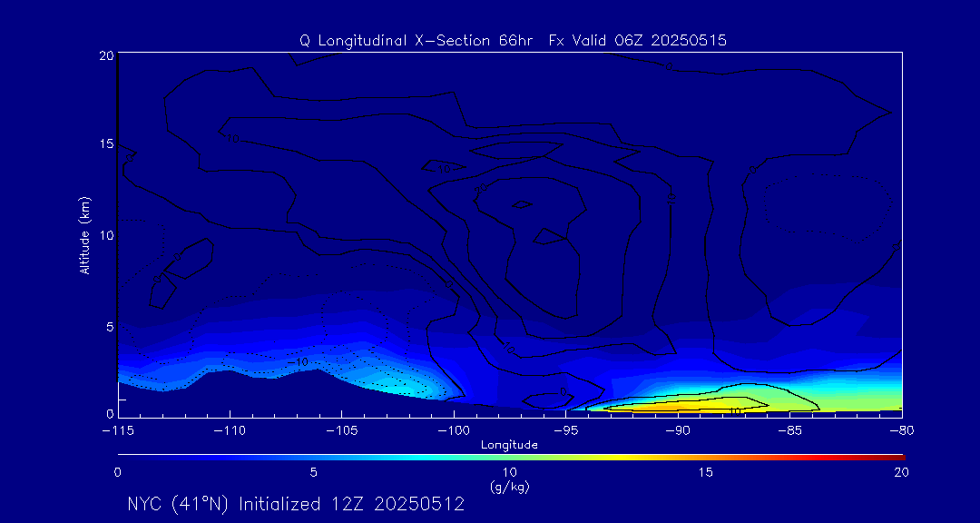Click the altitude tick label "20"
Screen dimensions: 980x523
[x=105, y=54]
